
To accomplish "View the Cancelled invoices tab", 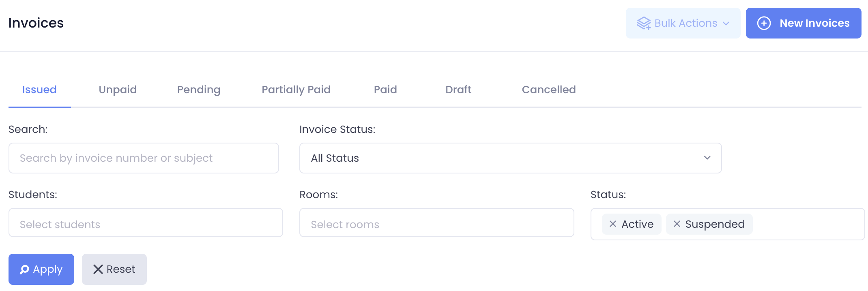I will (x=549, y=90).
